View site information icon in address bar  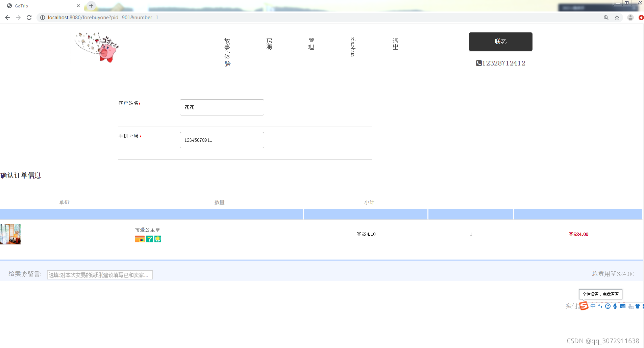pos(43,18)
